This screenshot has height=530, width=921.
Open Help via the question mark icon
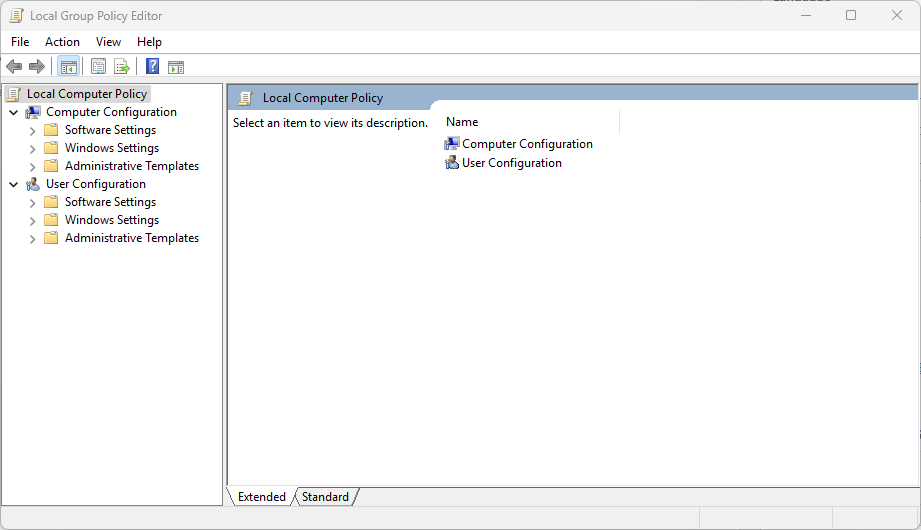152,67
